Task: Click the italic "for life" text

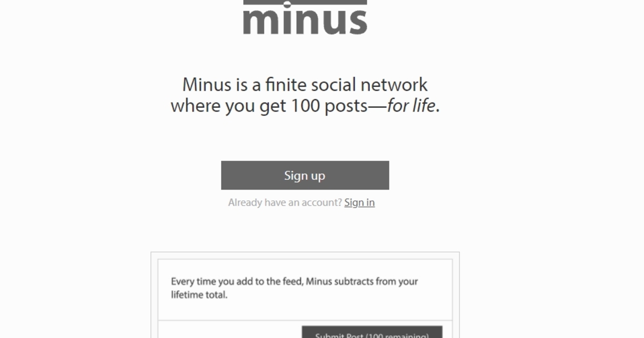Action: tap(411, 106)
